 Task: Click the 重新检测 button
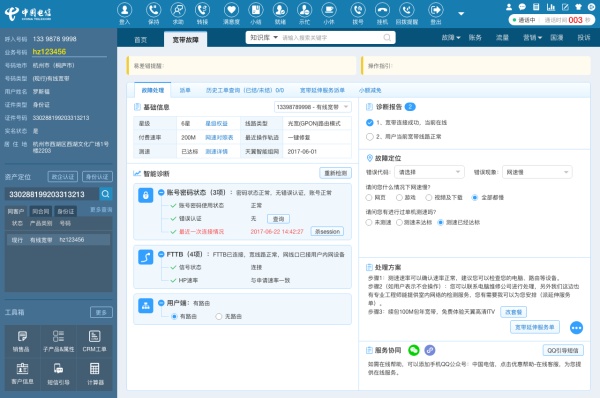(336, 173)
